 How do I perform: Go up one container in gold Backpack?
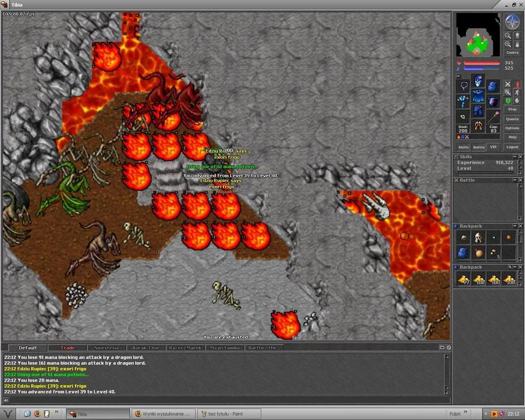[510, 267]
